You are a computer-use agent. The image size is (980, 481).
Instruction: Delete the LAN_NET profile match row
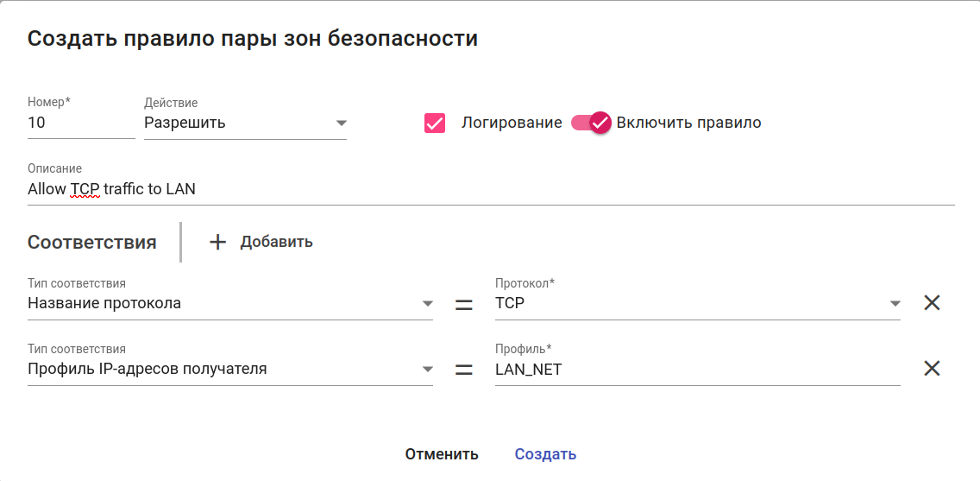932,369
